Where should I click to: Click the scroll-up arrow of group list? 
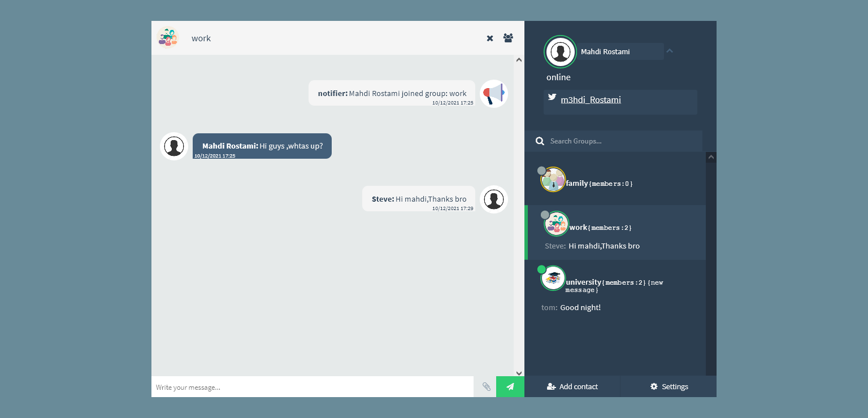click(711, 157)
